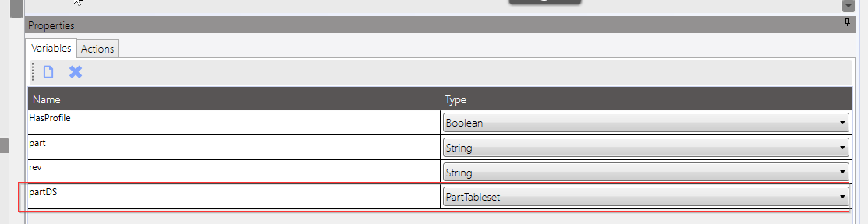
Task: Click the HasProfile variable name field
Action: [x=234, y=122]
